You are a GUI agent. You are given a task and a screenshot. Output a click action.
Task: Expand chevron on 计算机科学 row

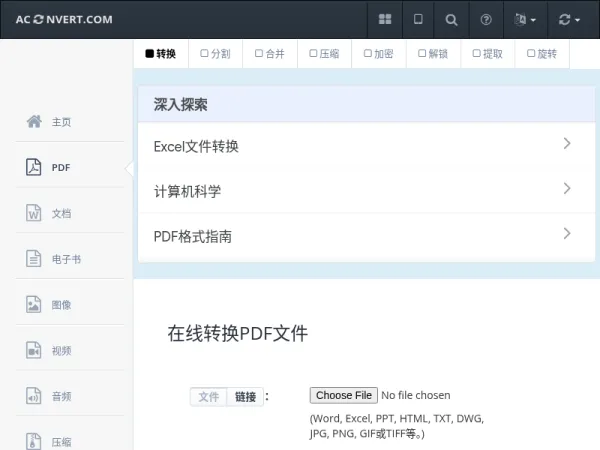coord(567,188)
